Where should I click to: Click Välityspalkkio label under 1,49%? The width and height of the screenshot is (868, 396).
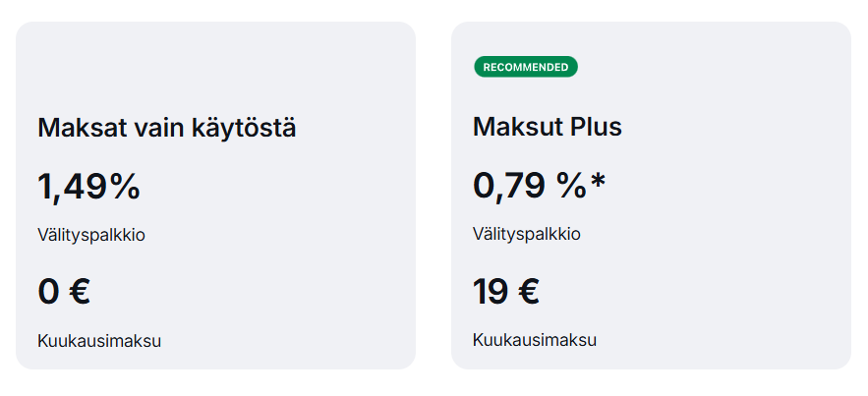(x=91, y=235)
